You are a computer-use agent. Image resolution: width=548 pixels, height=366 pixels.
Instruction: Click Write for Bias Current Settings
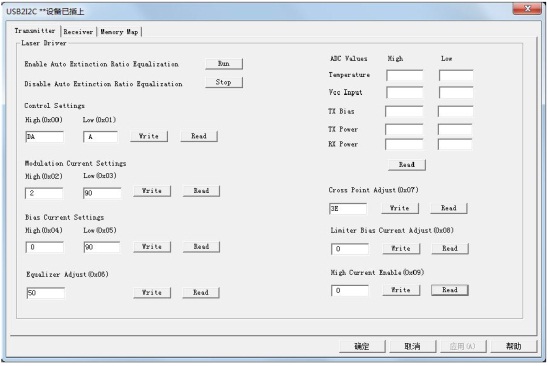(x=152, y=246)
